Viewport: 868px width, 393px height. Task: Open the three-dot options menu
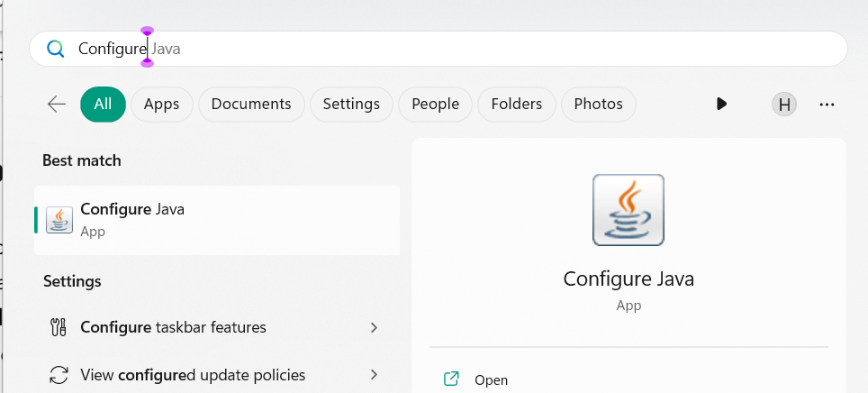point(827,104)
